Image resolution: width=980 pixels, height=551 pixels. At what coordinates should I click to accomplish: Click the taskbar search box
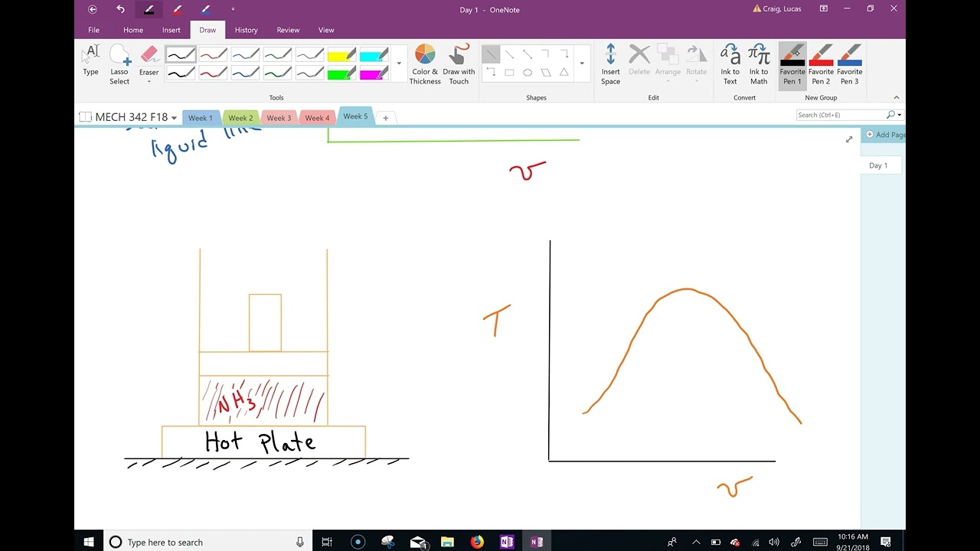coord(207,542)
